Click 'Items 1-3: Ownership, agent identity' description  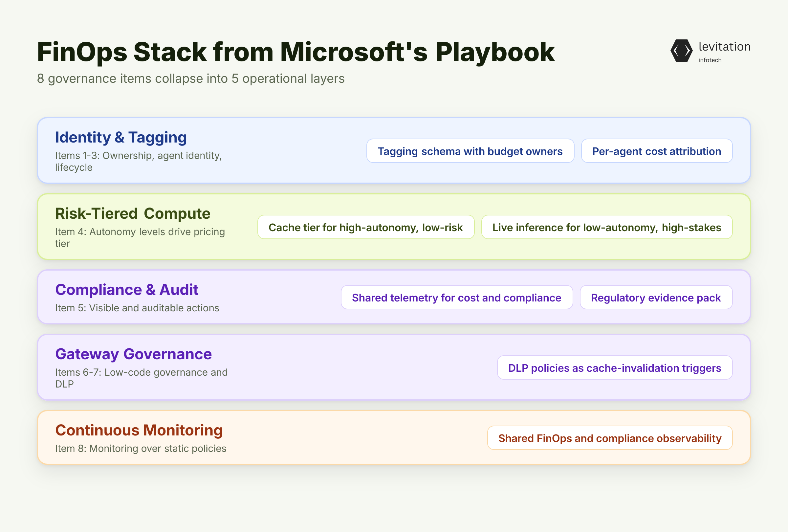click(x=138, y=161)
